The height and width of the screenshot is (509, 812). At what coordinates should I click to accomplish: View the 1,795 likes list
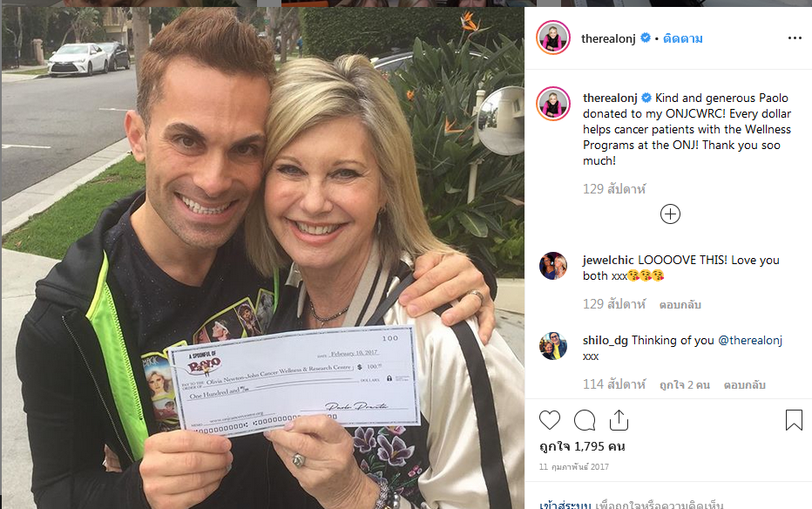[582, 446]
